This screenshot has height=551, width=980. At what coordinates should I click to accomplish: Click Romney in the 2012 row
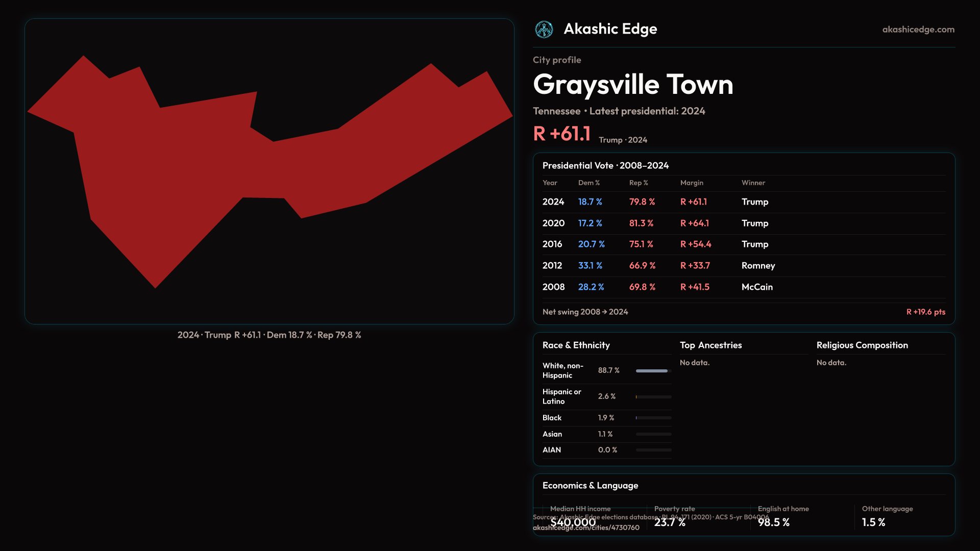(758, 266)
